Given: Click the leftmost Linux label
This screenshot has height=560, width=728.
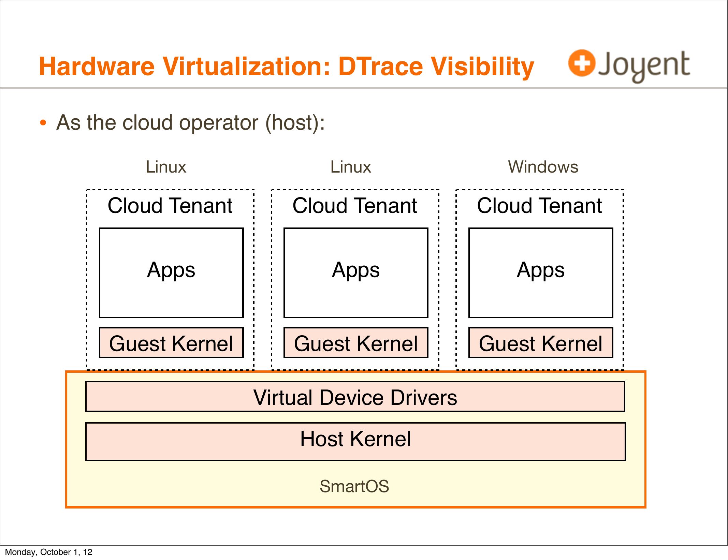Looking at the screenshot, I should [166, 167].
